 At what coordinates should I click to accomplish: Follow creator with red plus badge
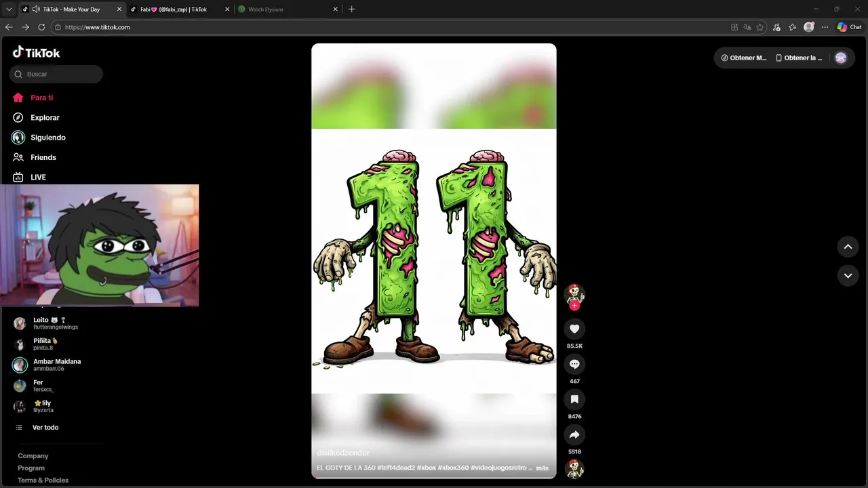point(574,306)
